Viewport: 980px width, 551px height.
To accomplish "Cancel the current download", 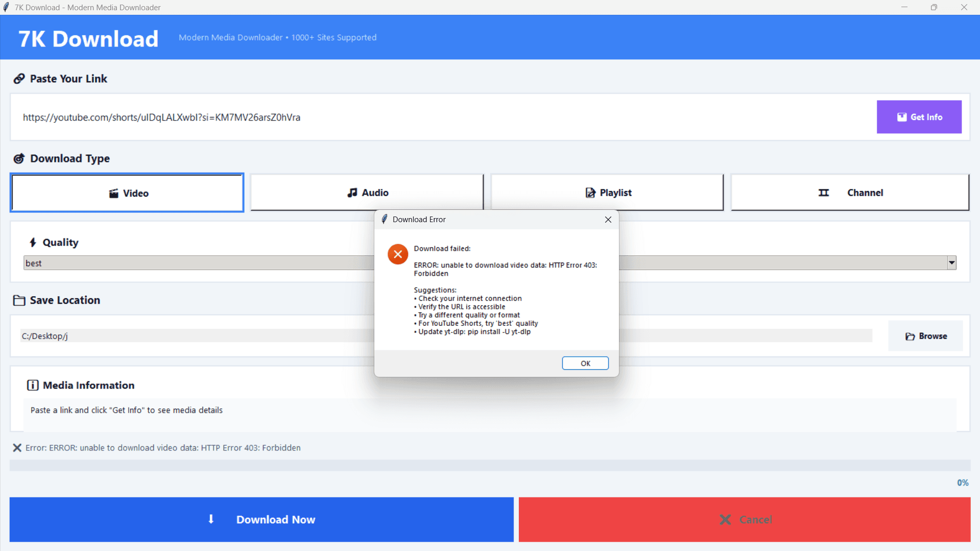I will pyautogui.click(x=745, y=519).
